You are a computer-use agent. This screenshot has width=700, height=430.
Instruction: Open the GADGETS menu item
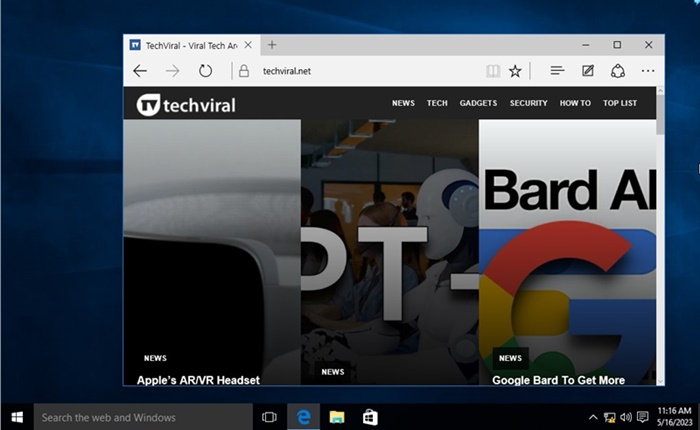[478, 103]
